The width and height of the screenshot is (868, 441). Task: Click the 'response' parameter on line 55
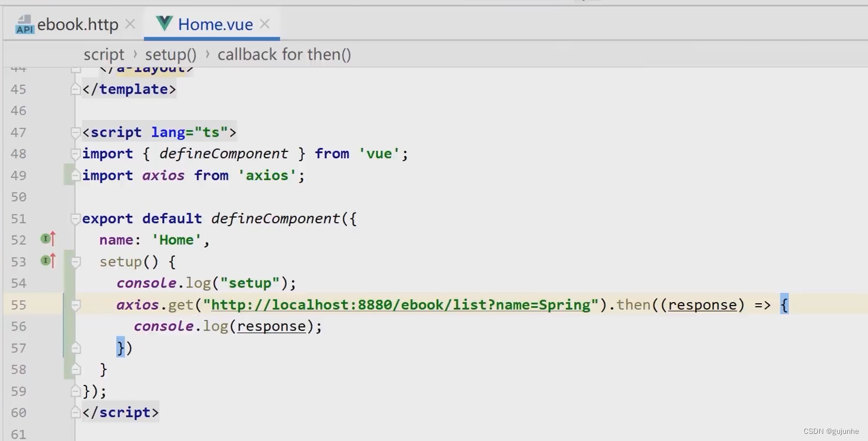point(702,304)
